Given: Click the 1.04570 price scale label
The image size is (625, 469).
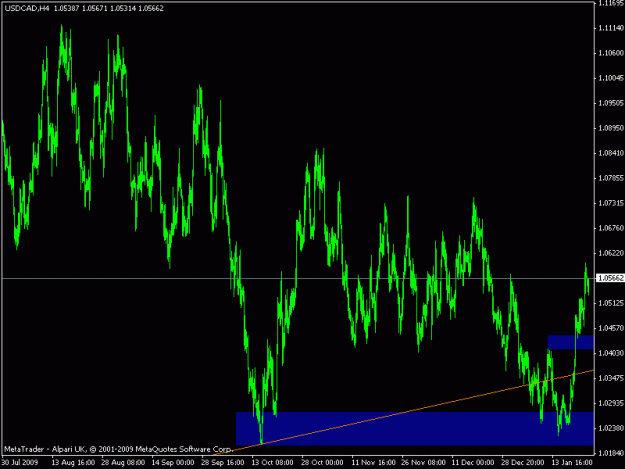Looking at the screenshot, I should tap(611, 328).
